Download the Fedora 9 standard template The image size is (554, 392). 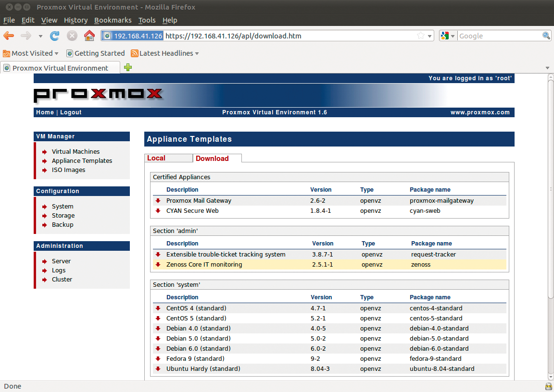click(158, 358)
